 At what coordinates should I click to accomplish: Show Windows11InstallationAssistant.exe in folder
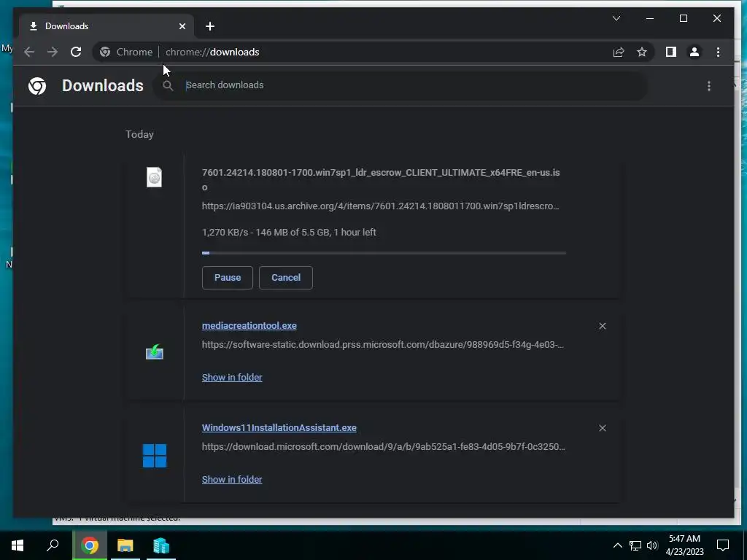[232, 480]
